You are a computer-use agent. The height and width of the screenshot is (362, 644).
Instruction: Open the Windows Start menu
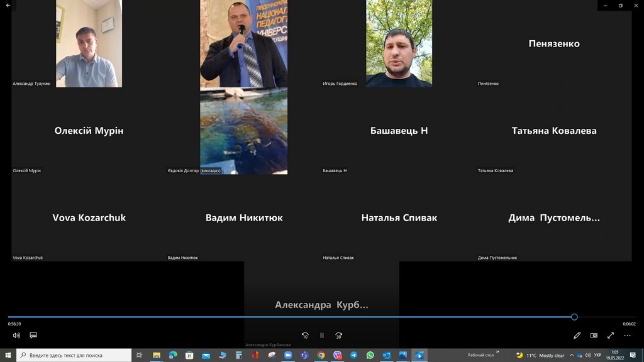click(x=8, y=355)
